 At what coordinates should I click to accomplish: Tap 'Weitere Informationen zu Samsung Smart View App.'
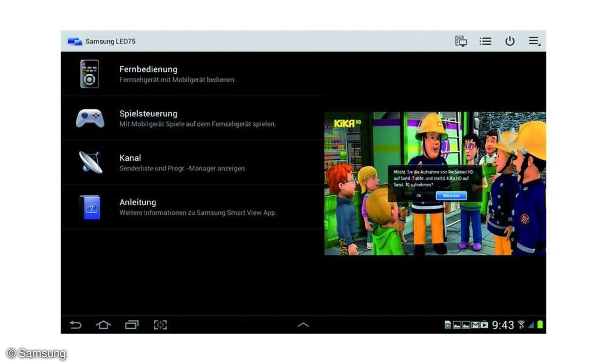[198, 213]
